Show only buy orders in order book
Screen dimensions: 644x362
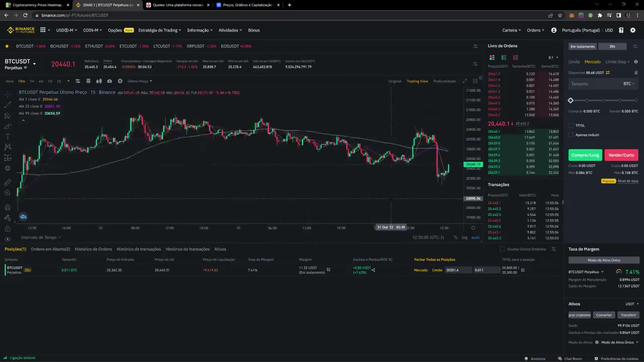point(503,57)
